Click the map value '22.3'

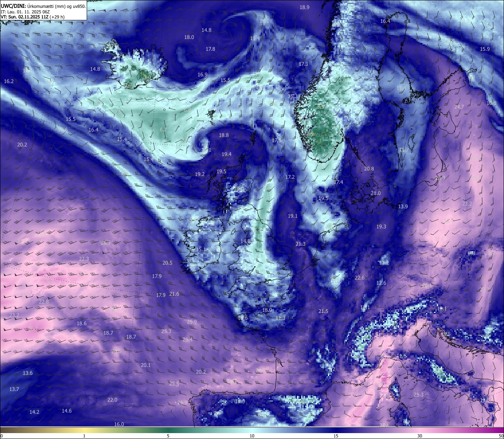click(84, 259)
